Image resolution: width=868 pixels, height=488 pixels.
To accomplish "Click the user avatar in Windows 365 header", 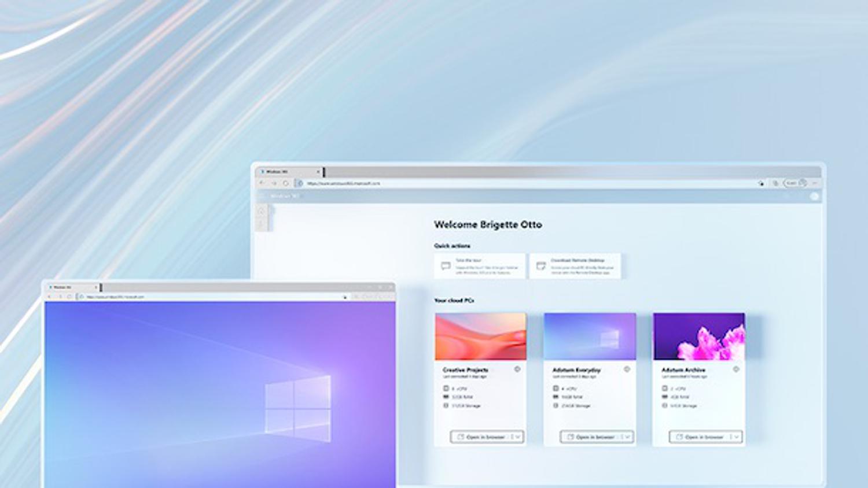I will click(814, 197).
